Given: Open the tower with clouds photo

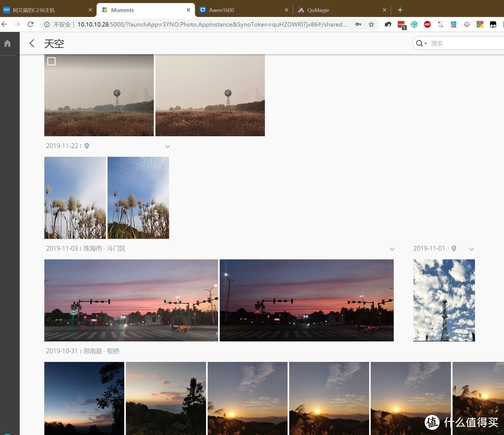Looking at the screenshot, I should click(444, 300).
